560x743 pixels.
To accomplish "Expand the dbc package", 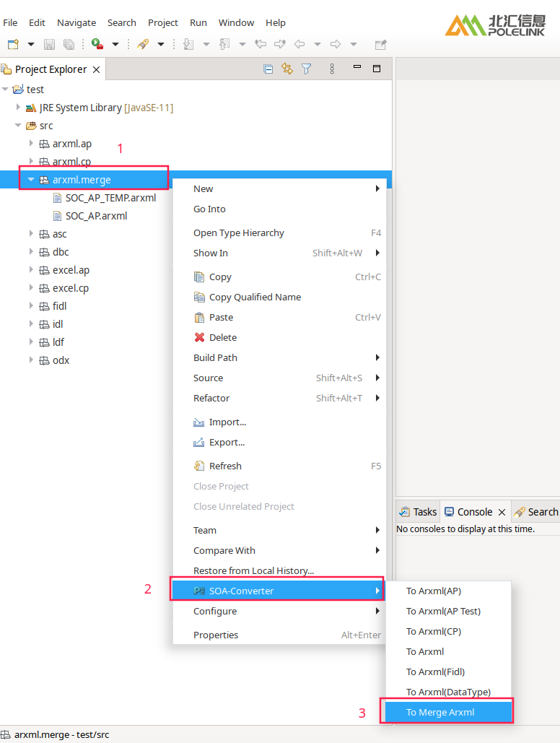I will 31,251.
